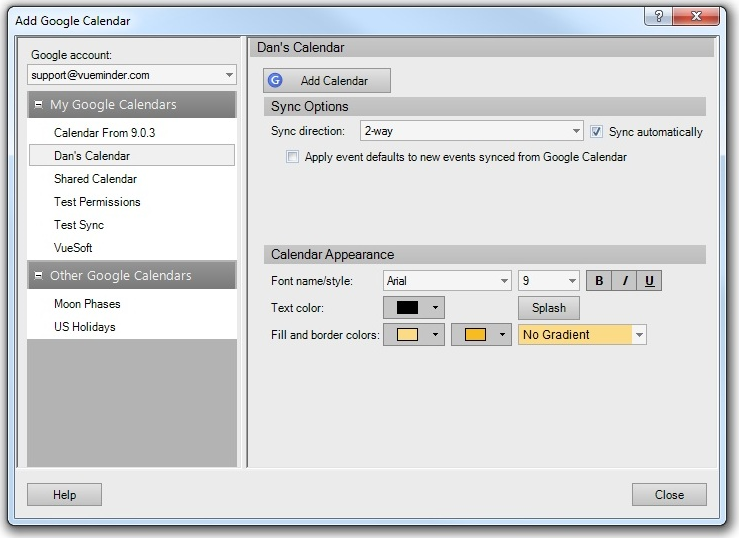Click the help question mark in title bar
Image resolution: width=739 pixels, height=538 pixels.
(x=658, y=17)
